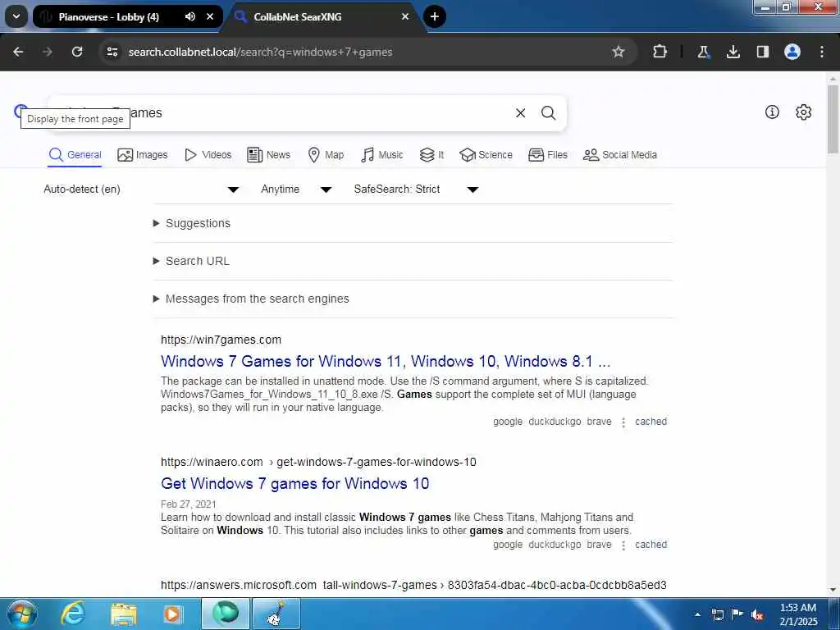The height and width of the screenshot is (630, 840).
Task: Open the SafeSearch Strict dropdown
Action: [x=416, y=189]
